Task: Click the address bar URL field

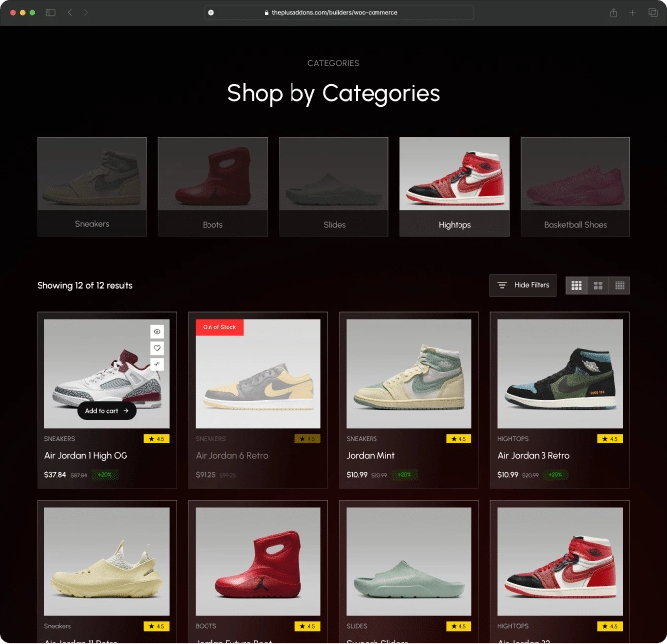Action: point(341,12)
